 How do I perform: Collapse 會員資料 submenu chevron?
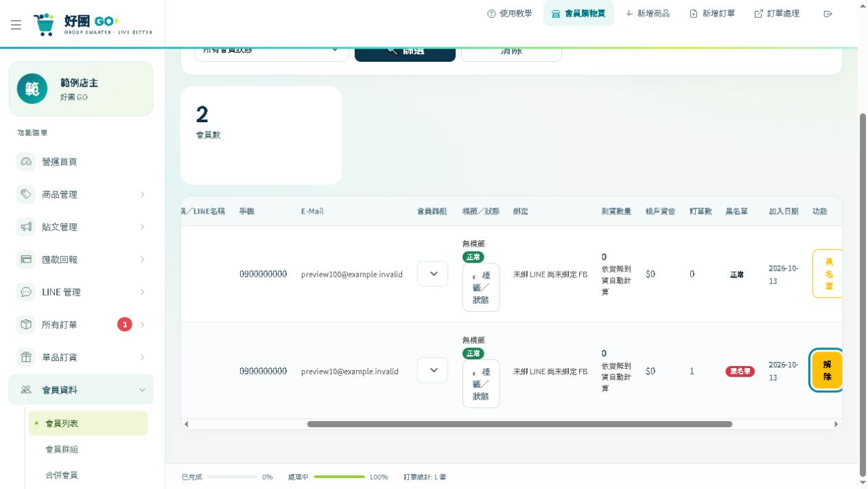point(142,389)
